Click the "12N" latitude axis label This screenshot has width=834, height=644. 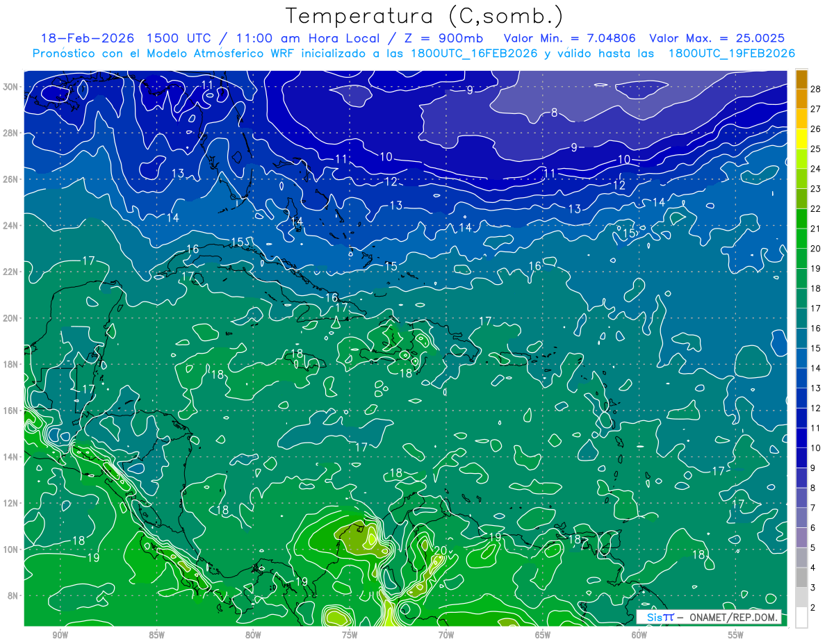coord(11,503)
